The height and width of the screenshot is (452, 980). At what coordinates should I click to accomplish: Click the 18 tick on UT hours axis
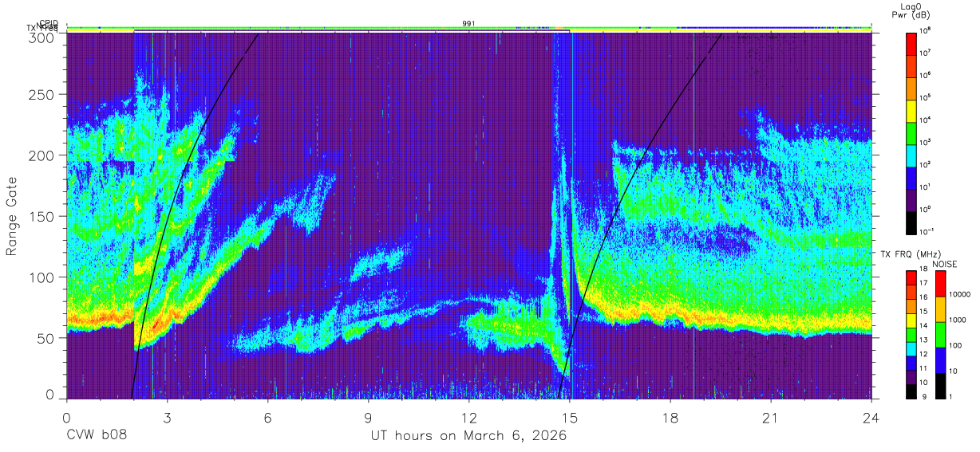tap(670, 417)
